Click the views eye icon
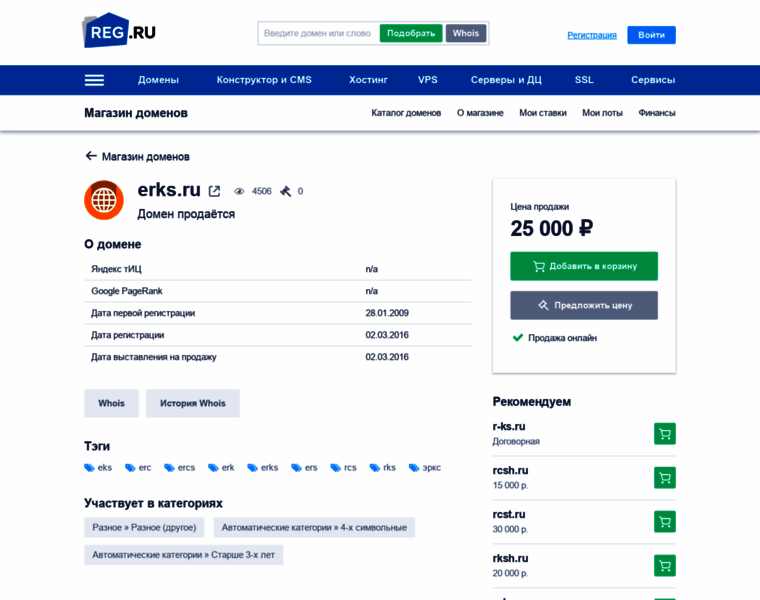 pyautogui.click(x=239, y=191)
